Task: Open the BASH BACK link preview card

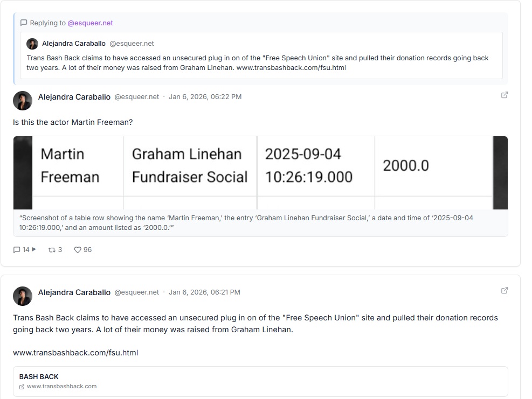Action: (260, 381)
